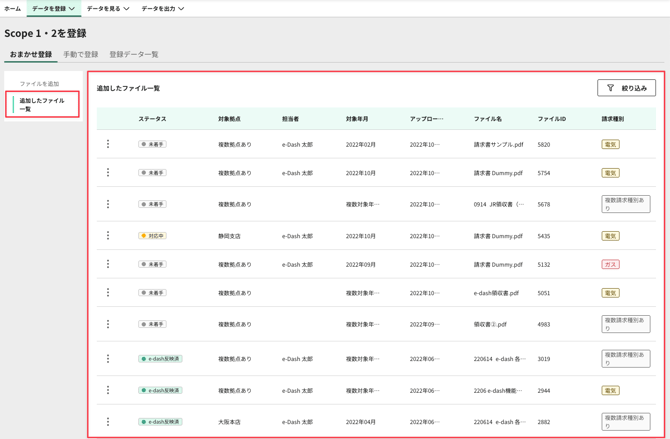Screen dimensions: 670x439
Task: Click the ステータス column header
Action: point(152,119)
